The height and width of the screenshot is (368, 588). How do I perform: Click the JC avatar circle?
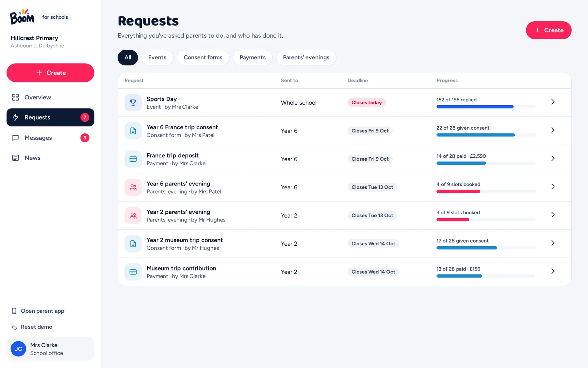(18, 349)
